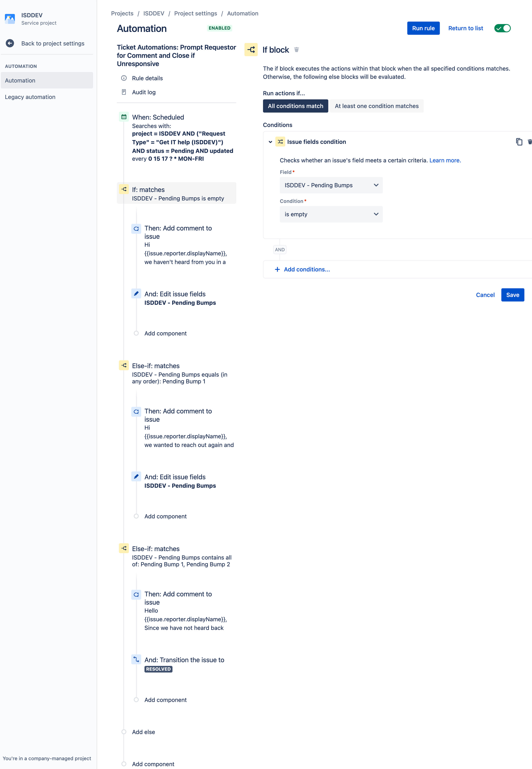Click Add conditions...
This screenshot has width=532, height=769.
(x=307, y=269)
